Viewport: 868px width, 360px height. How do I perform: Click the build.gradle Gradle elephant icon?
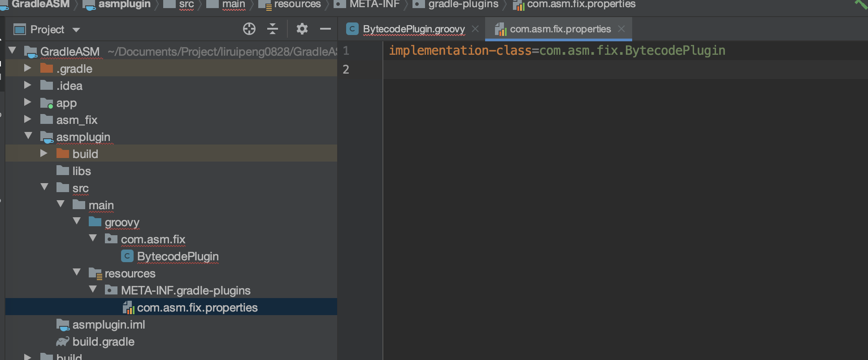click(x=63, y=342)
